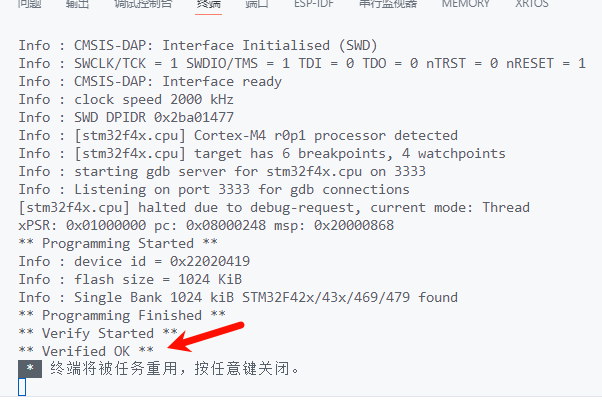Switch to the 端口 (Ports) tab
This screenshot has width=602, height=400.
(x=257, y=4)
